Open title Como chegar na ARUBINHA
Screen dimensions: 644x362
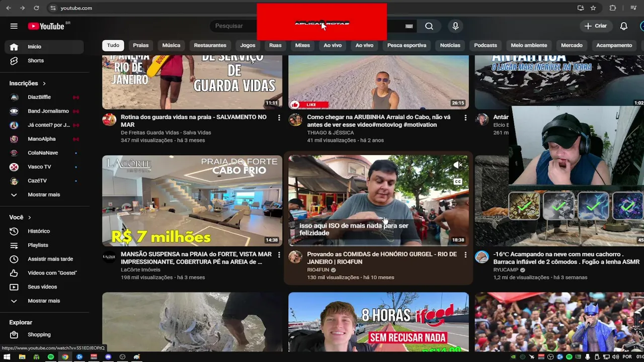pyautogui.click(x=379, y=121)
